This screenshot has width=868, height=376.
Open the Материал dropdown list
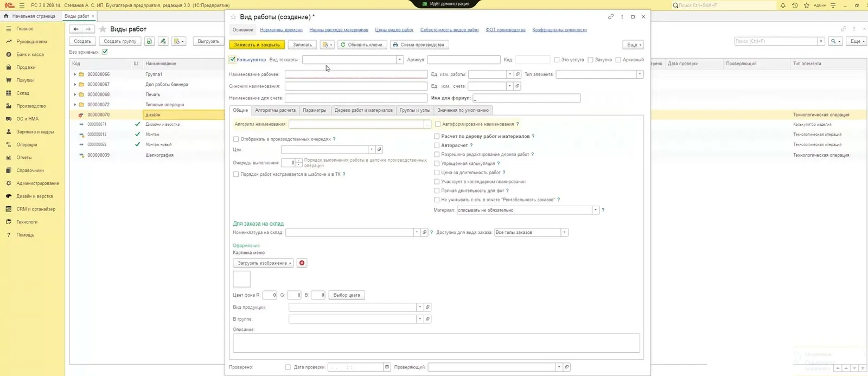595,210
